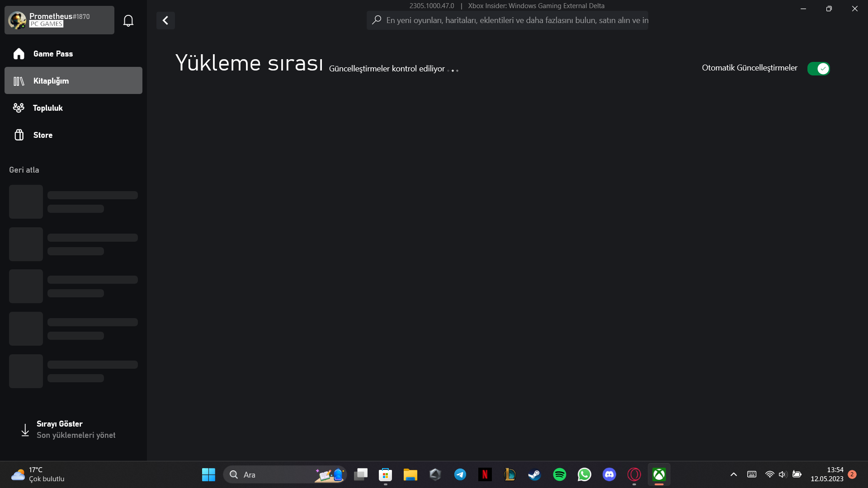Viewport: 868px width, 488px height.
Task: Open the Prometheus profile card
Action: pos(59,20)
